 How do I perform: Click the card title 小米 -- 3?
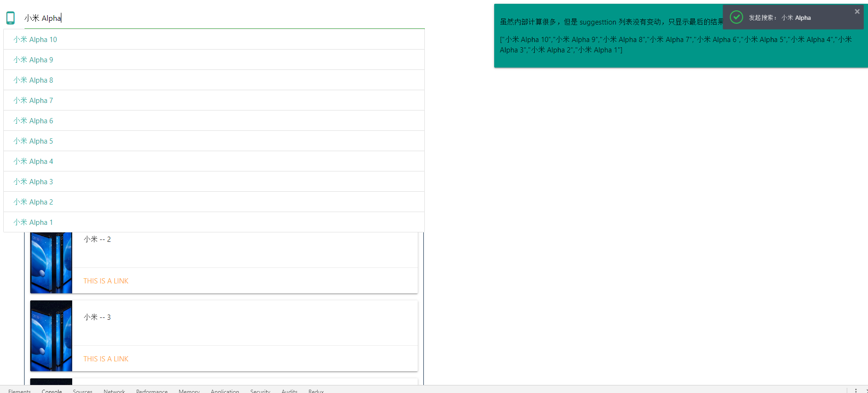point(97,317)
